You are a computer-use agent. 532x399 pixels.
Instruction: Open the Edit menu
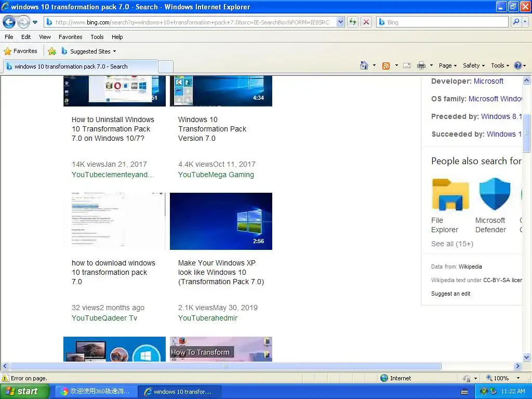[26, 37]
